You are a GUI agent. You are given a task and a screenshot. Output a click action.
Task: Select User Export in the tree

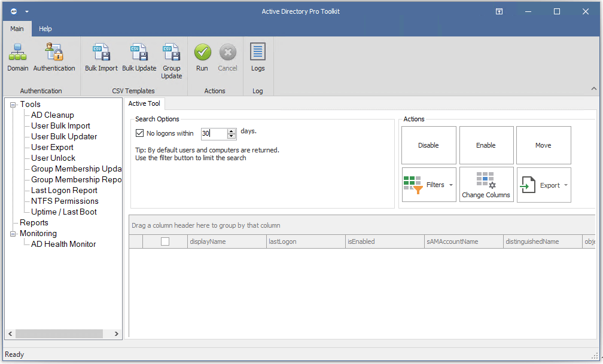[52, 147]
